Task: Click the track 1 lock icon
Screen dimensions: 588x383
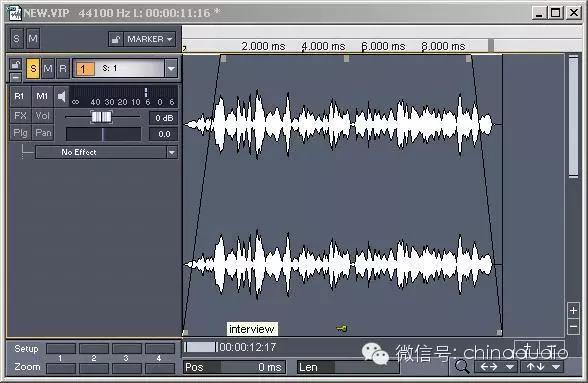Action: pos(15,65)
